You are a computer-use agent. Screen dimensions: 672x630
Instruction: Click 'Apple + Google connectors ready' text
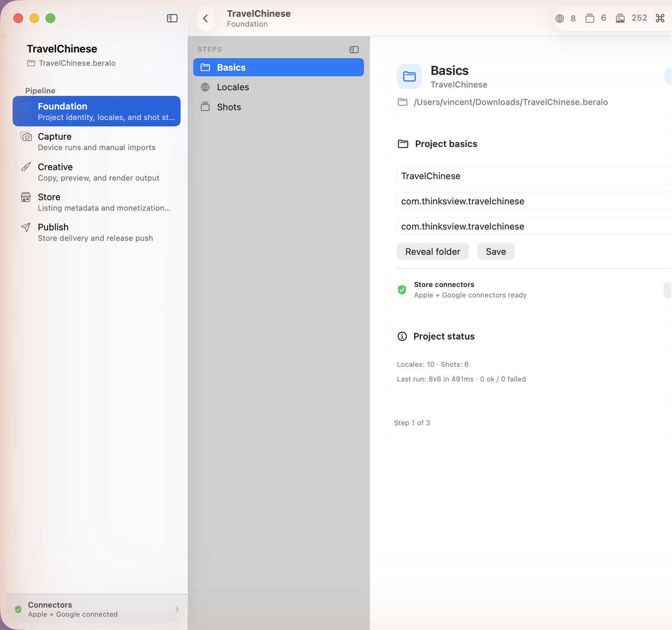pos(470,295)
